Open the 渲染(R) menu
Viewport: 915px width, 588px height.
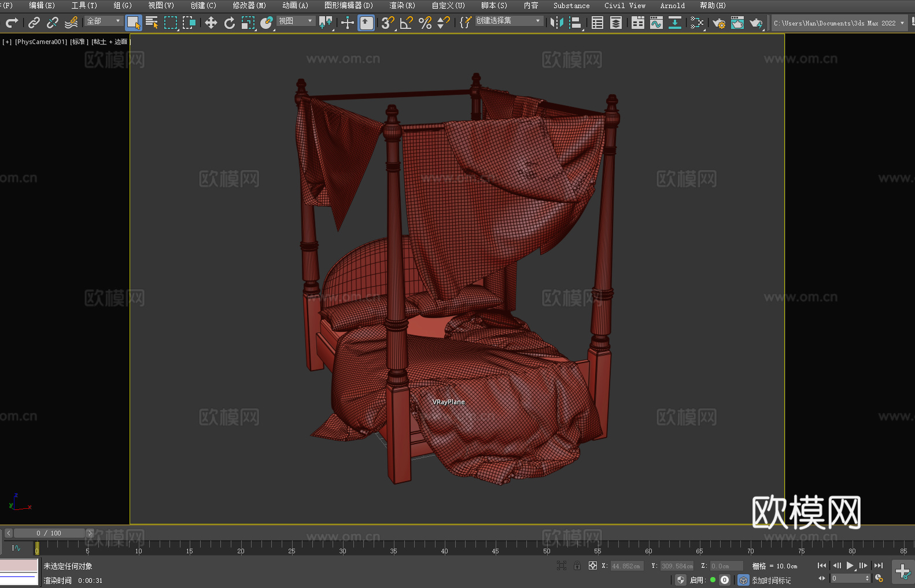coord(402,5)
